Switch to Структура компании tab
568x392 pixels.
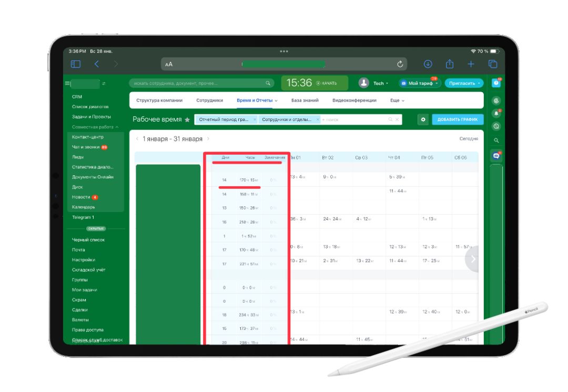(159, 100)
